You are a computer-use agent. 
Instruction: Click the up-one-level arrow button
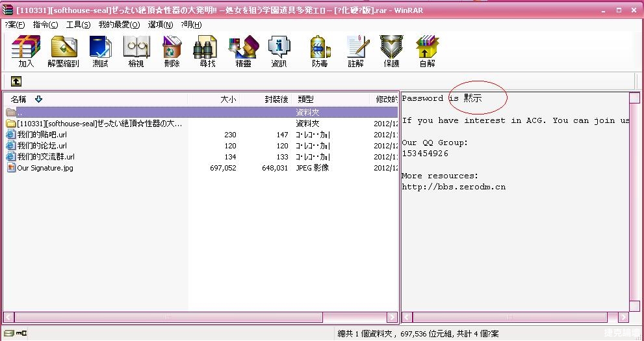[x=16, y=81]
